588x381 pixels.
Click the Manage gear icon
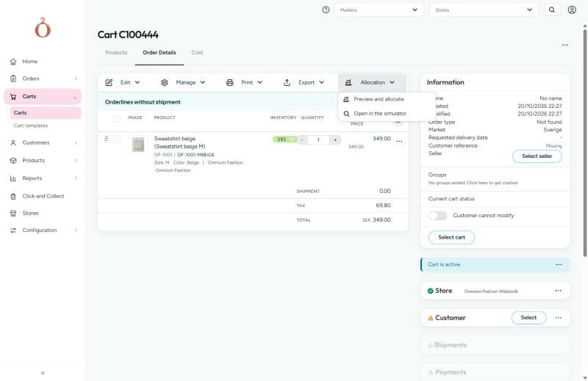[164, 82]
